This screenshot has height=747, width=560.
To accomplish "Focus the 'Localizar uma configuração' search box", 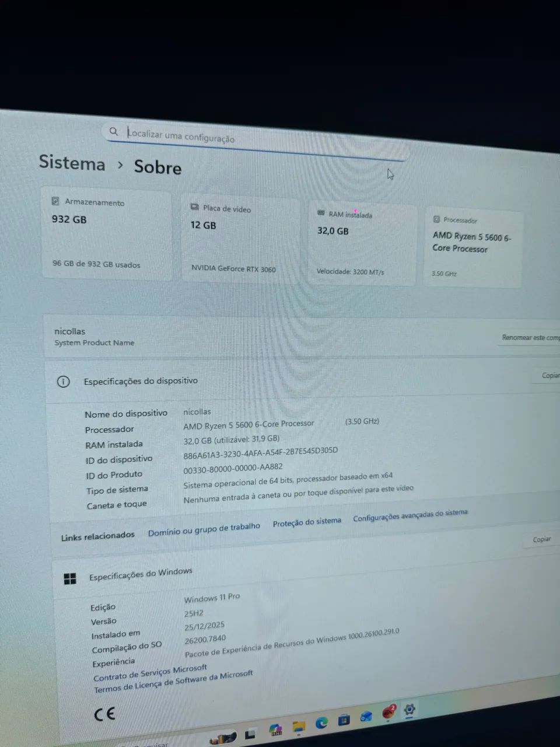I will 257,142.
